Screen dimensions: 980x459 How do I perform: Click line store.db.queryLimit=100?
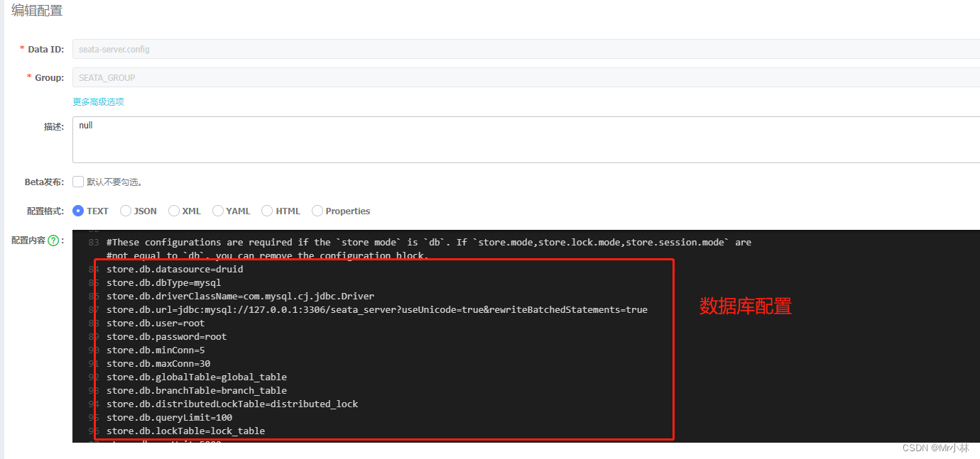169,417
